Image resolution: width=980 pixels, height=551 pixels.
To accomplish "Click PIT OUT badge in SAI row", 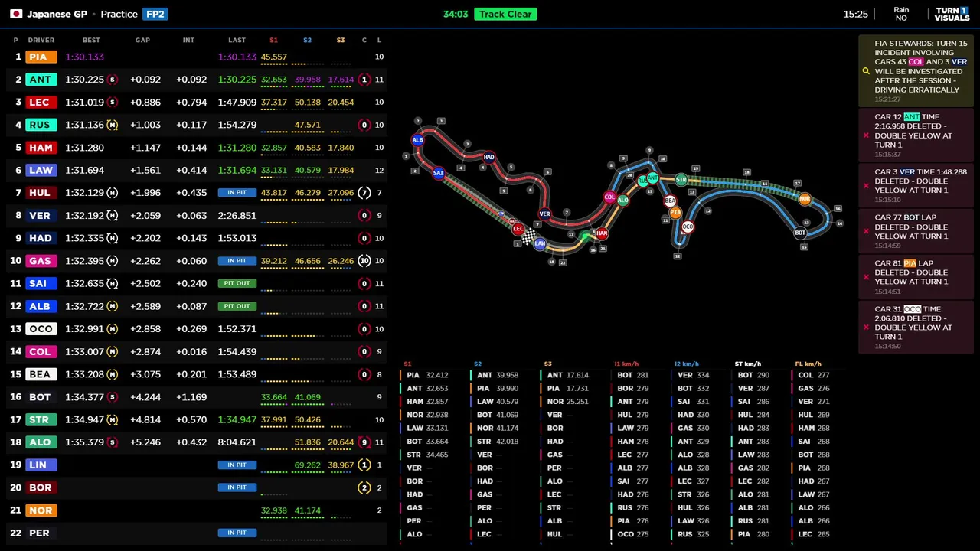I will [x=237, y=283].
